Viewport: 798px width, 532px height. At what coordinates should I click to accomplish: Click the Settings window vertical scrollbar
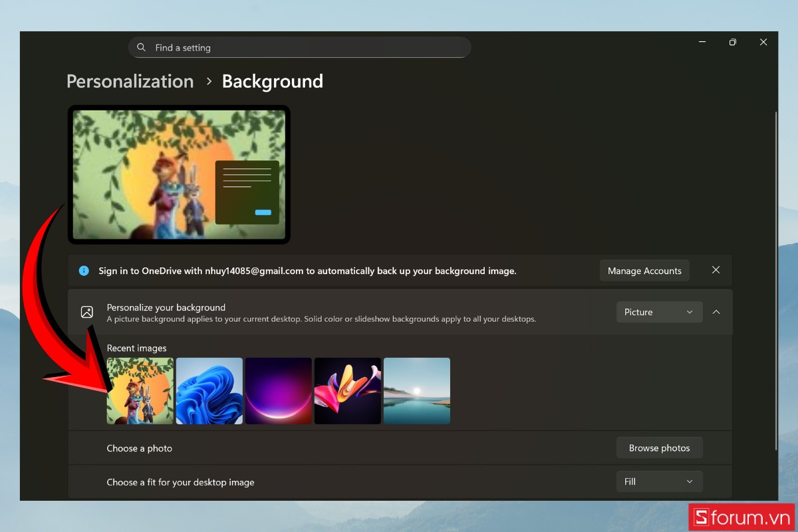click(775, 279)
